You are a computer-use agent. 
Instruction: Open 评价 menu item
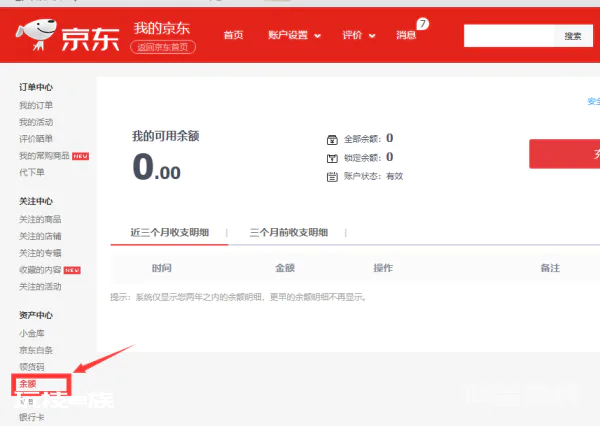point(352,35)
